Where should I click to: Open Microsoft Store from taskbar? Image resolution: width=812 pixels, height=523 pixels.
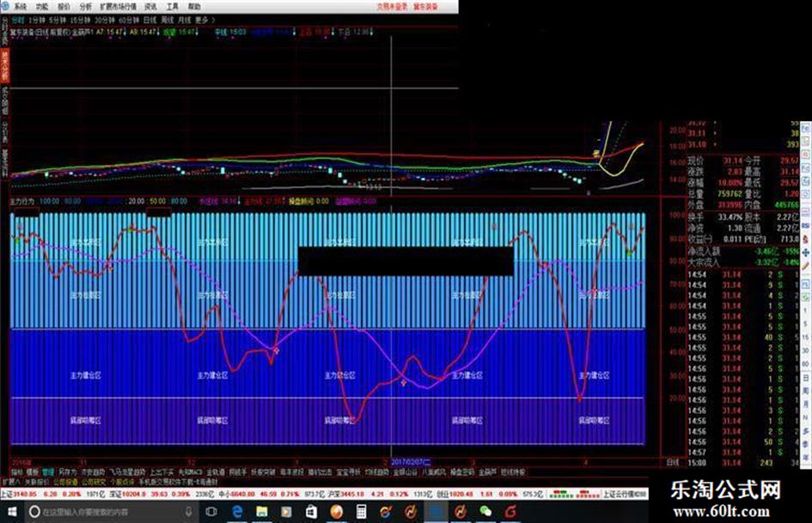311,512
